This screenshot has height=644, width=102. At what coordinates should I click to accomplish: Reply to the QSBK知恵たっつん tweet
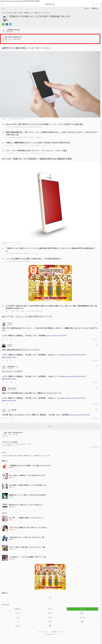coord(3,382)
